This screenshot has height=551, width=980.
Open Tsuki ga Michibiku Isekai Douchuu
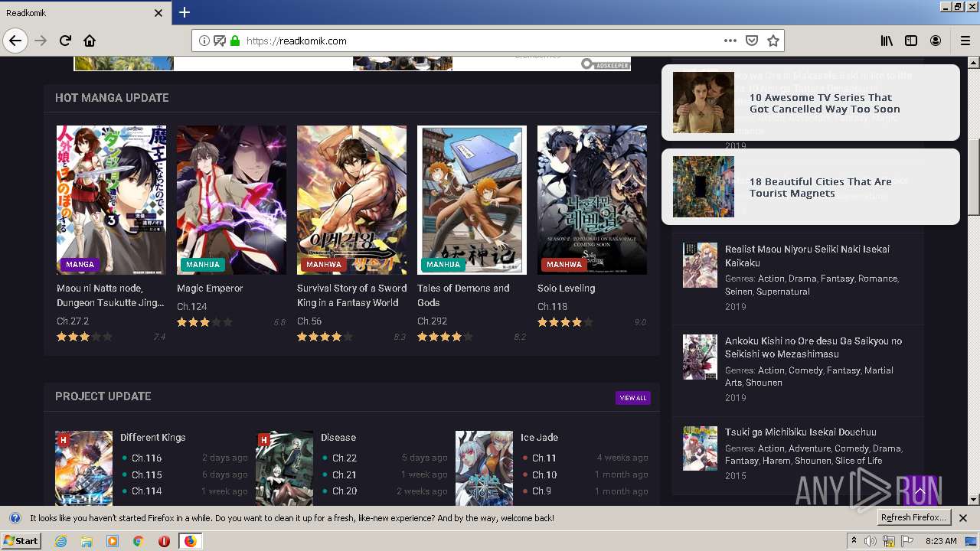801,432
